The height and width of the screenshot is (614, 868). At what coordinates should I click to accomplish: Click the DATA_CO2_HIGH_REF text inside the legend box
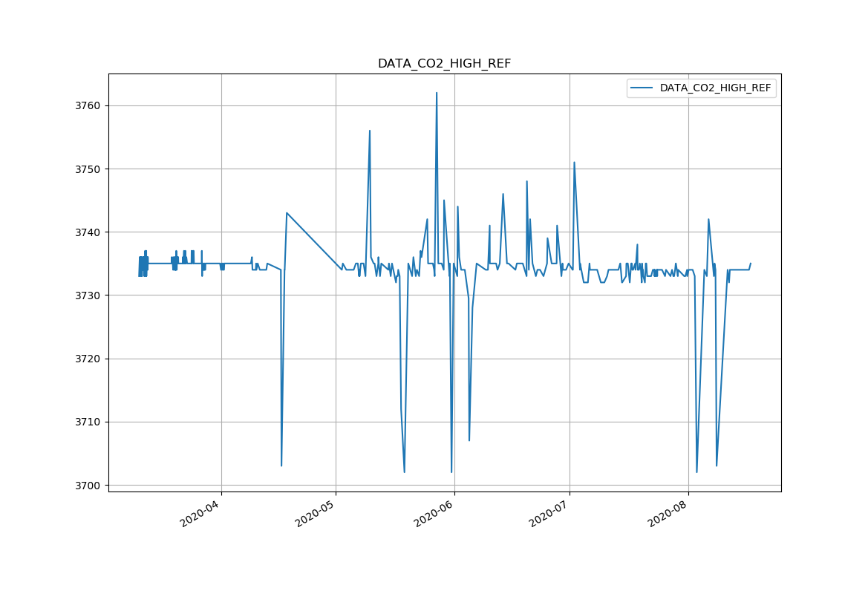[715, 88]
